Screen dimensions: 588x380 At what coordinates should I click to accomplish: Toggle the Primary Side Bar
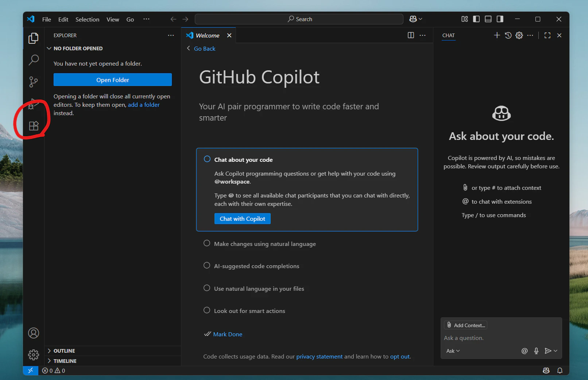click(x=476, y=19)
